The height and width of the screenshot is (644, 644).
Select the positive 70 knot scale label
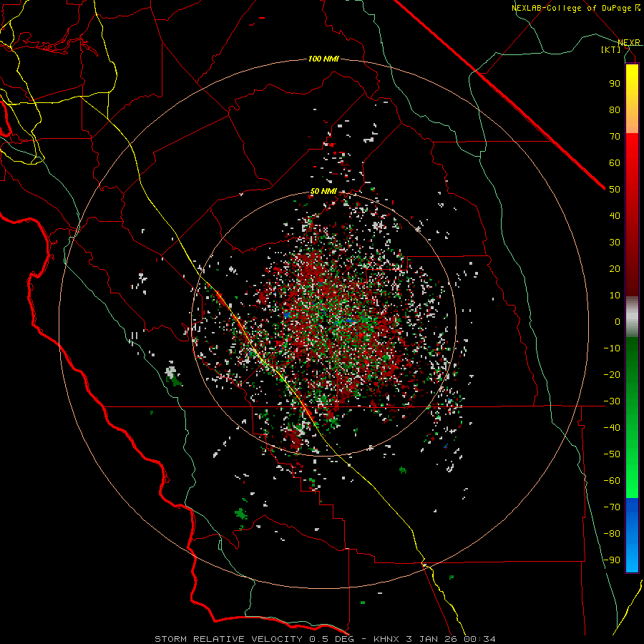pyautogui.click(x=615, y=137)
